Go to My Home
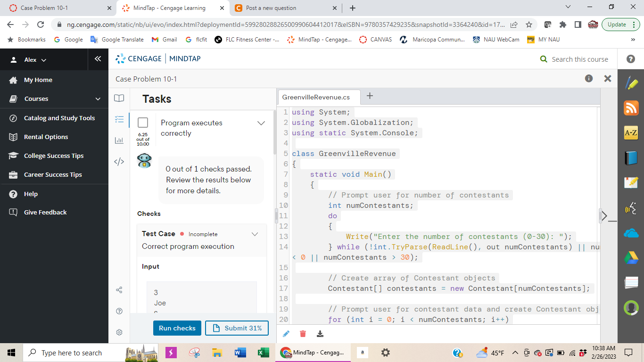This screenshot has width=644, height=362. [38, 80]
